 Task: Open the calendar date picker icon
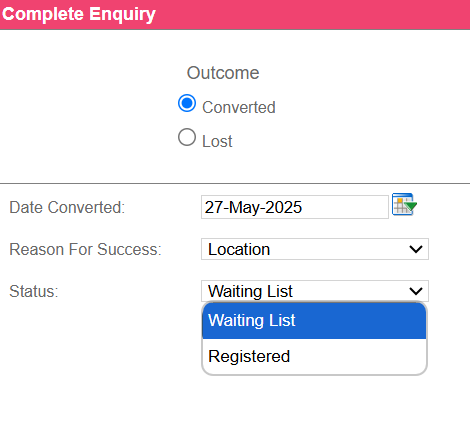pyautogui.click(x=404, y=204)
